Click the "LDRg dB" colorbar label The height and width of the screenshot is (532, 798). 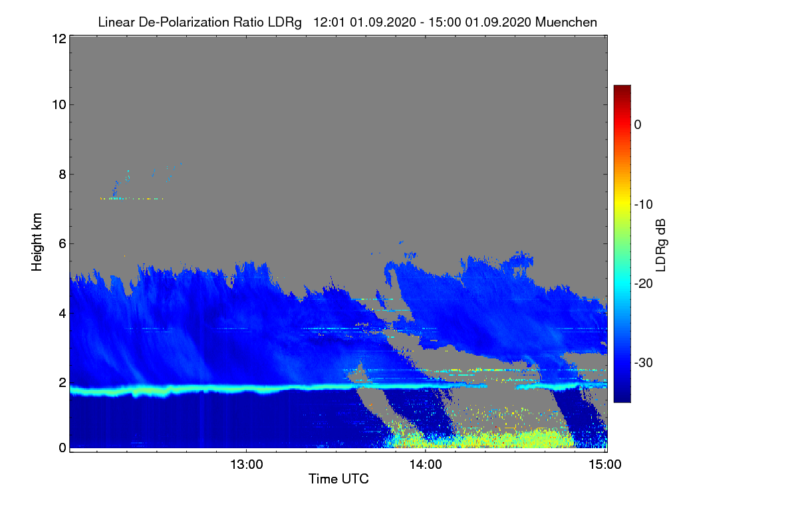click(x=661, y=245)
